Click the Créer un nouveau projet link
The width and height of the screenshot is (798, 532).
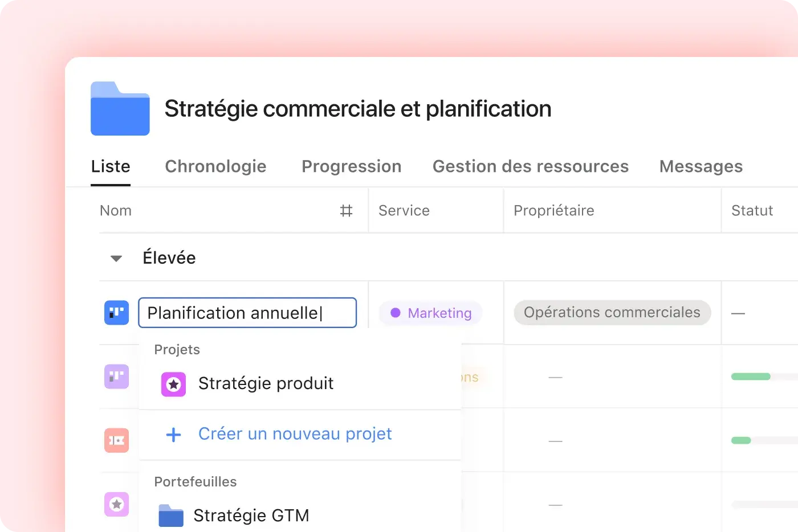(x=295, y=434)
